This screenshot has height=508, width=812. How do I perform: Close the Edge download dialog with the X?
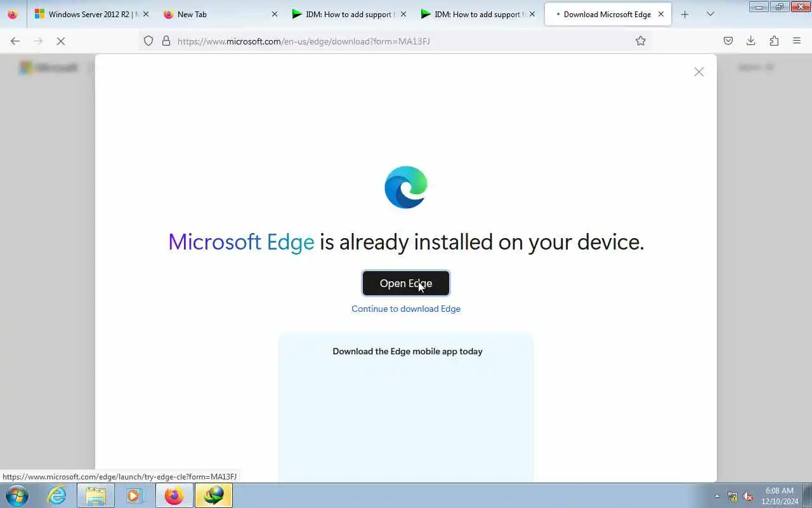coord(698,72)
